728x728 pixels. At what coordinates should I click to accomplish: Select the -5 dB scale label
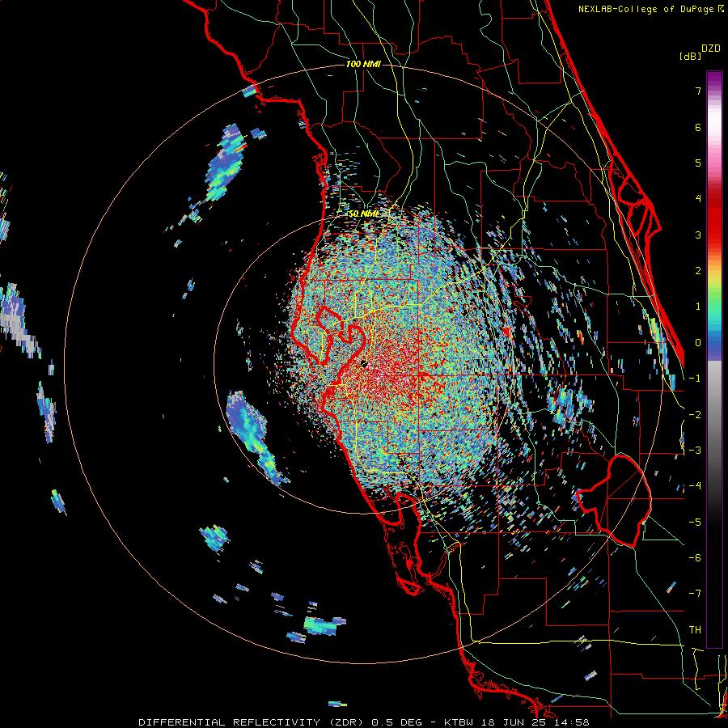[695, 523]
